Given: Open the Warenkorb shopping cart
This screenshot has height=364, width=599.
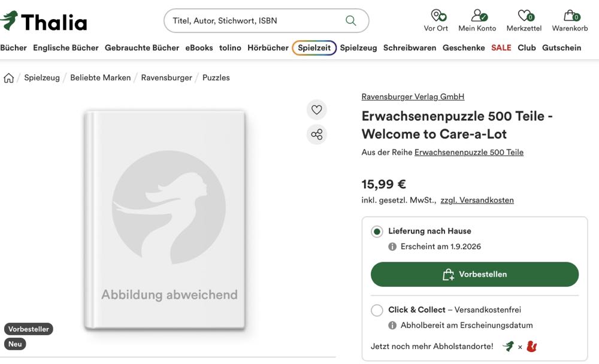Looking at the screenshot, I should (x=570, y=20).
